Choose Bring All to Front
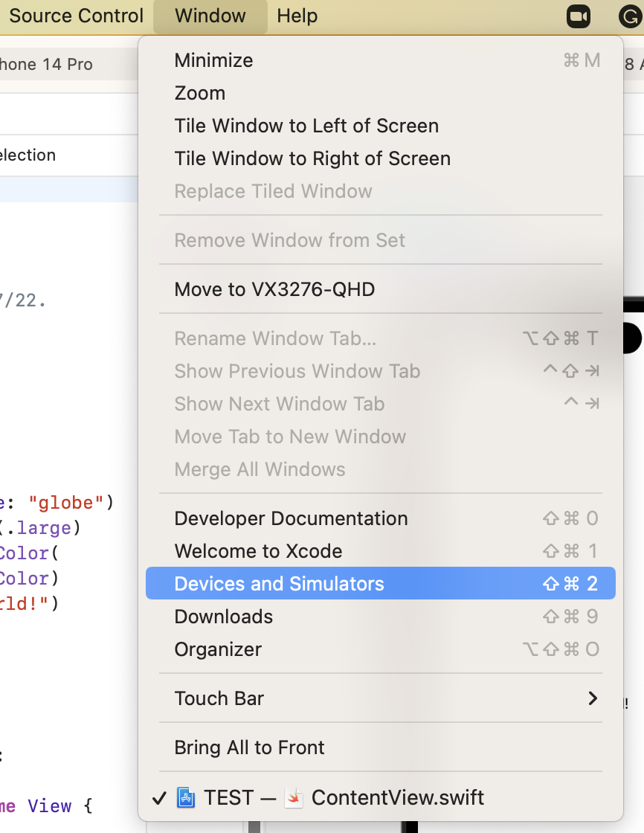This screenshot has width=644, height=833. [381, 747]
